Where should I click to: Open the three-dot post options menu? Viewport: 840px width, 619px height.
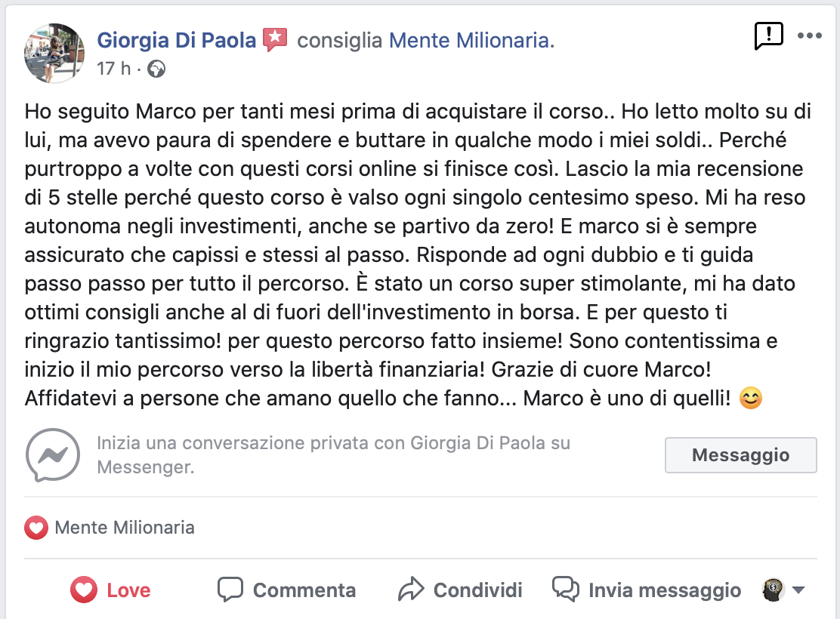(810, 35)
